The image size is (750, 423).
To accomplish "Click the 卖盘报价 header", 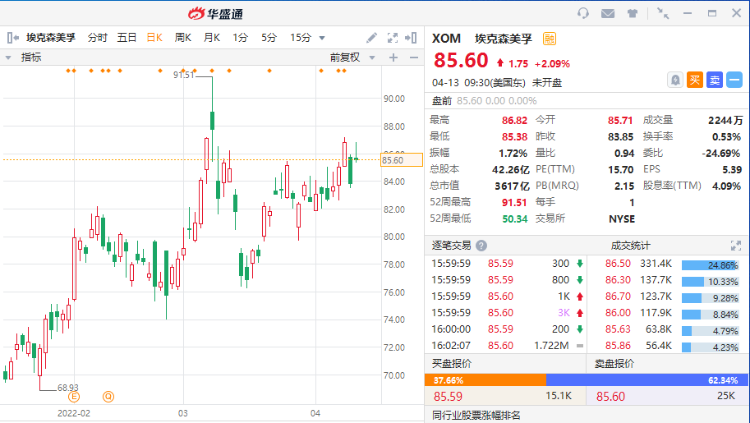I will tap(614, 364).
